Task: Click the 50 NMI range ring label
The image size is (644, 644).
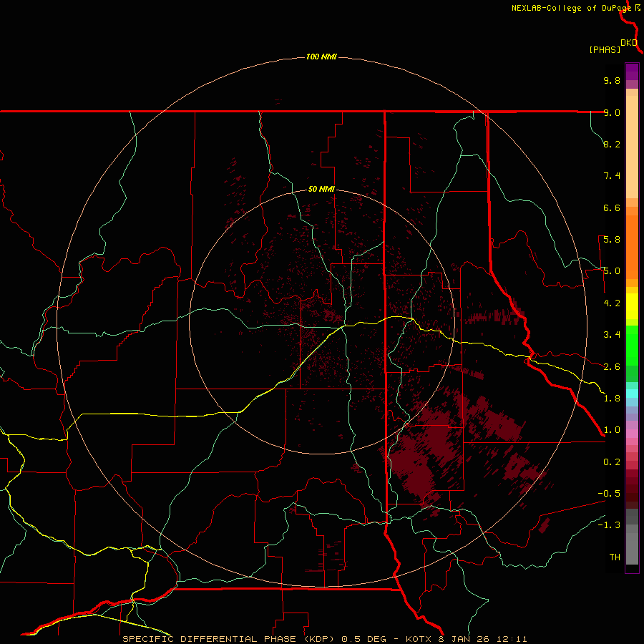Action: click(x=321, y=189)
